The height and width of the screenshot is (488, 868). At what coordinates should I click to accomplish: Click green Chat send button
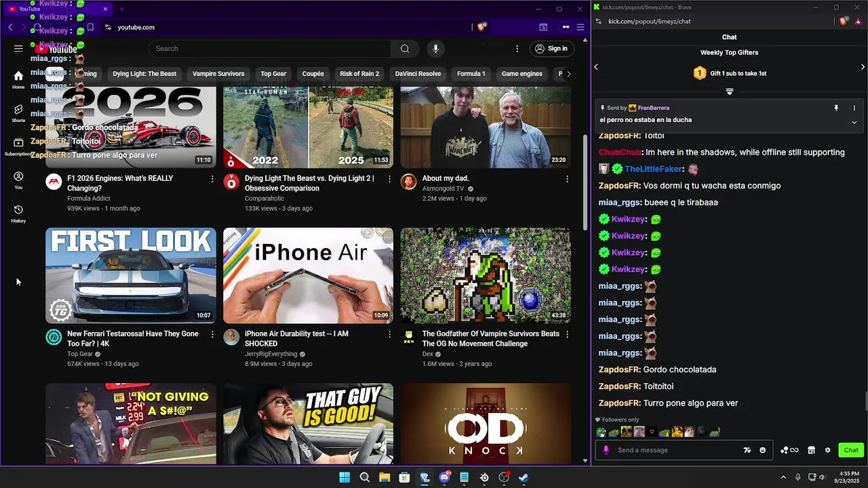point(851,450)
